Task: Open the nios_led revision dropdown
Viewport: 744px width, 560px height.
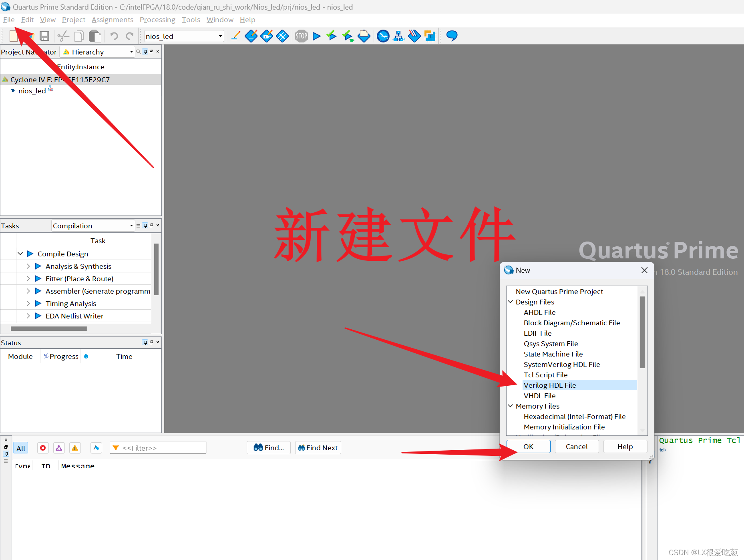Action: pos(220,36)
